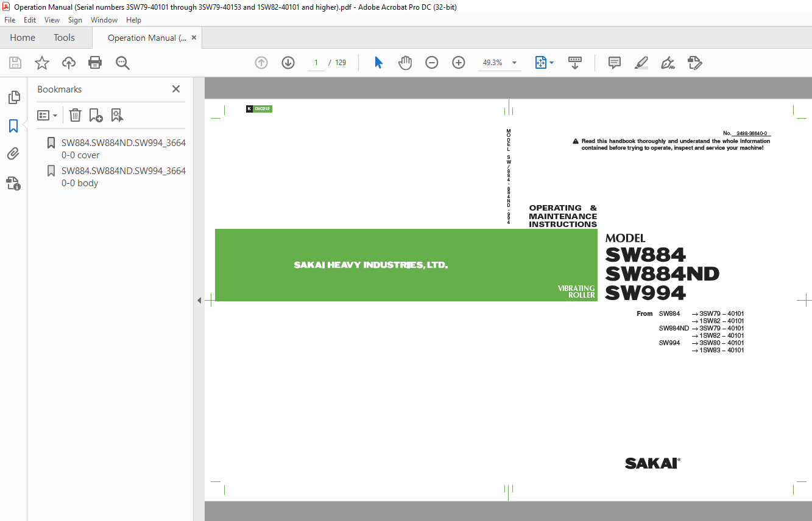Open the View menu
Viewport: 812px width, 521px height.
pos(52,20)
